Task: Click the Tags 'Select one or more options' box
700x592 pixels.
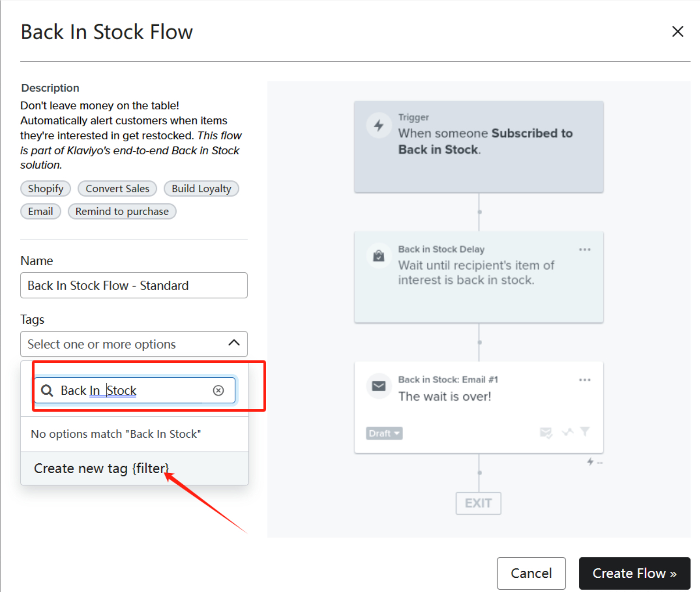Action: point(134,344)
